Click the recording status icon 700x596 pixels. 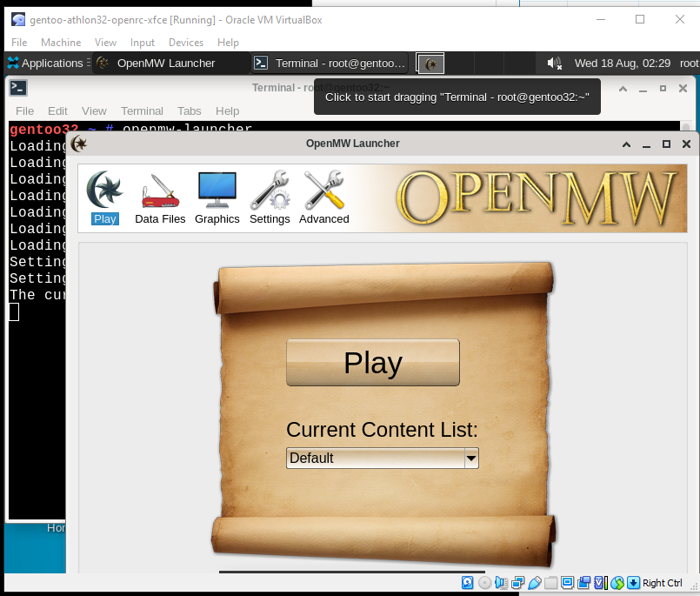[x=583, y=583]
